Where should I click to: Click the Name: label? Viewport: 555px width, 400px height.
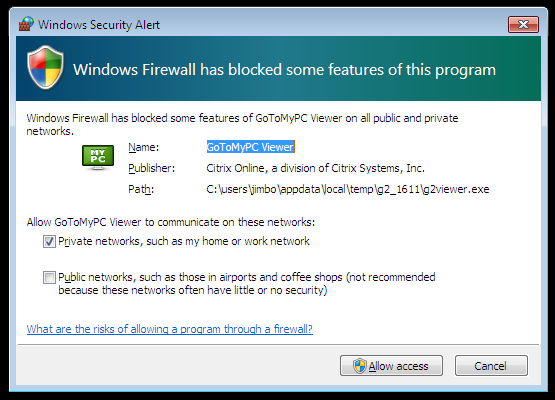pos(144,147)
